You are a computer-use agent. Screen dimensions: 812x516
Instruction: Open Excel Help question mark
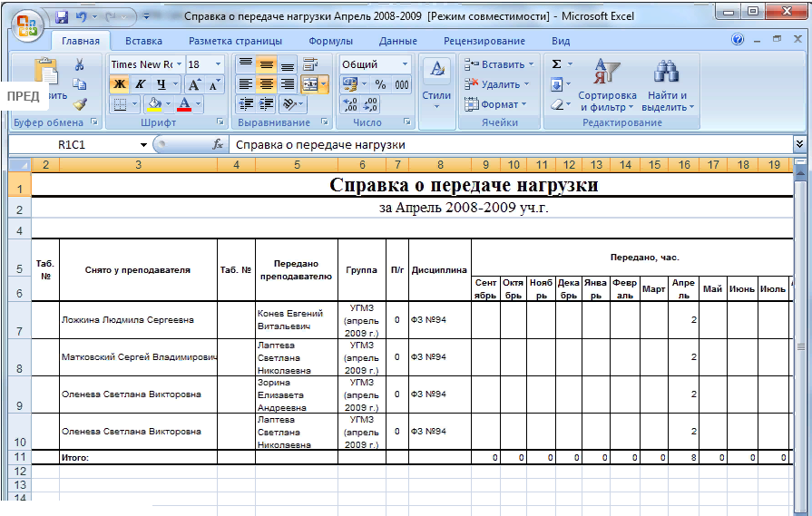(x=737, y=40)
